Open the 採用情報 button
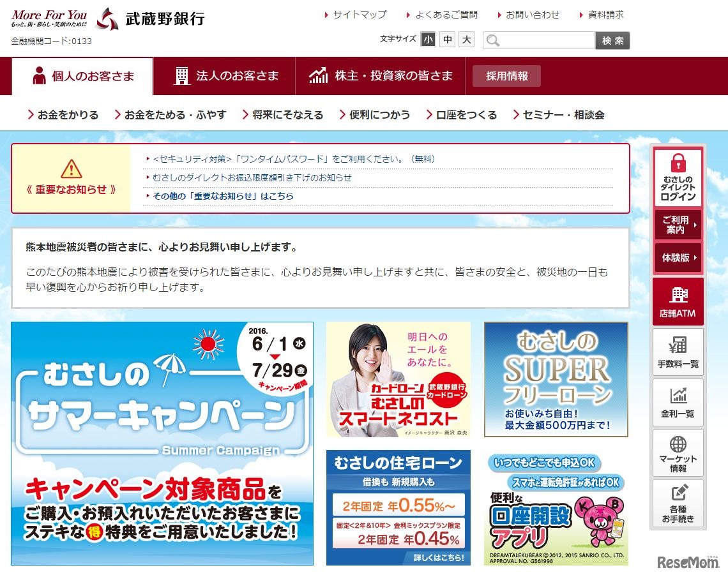This screenshot has height=577, width=728. [x=506, y=76]
